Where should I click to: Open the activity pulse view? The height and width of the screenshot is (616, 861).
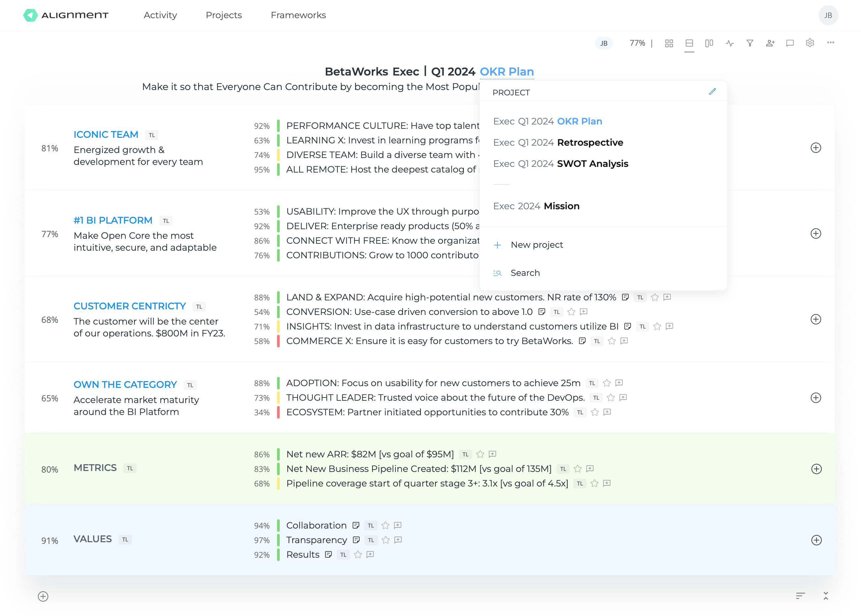(x=729, y=43)
